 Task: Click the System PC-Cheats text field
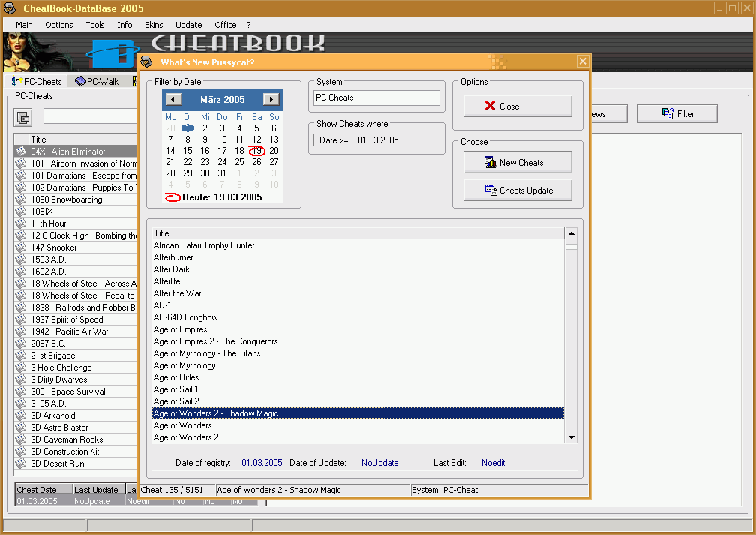[x=376, y=98]
